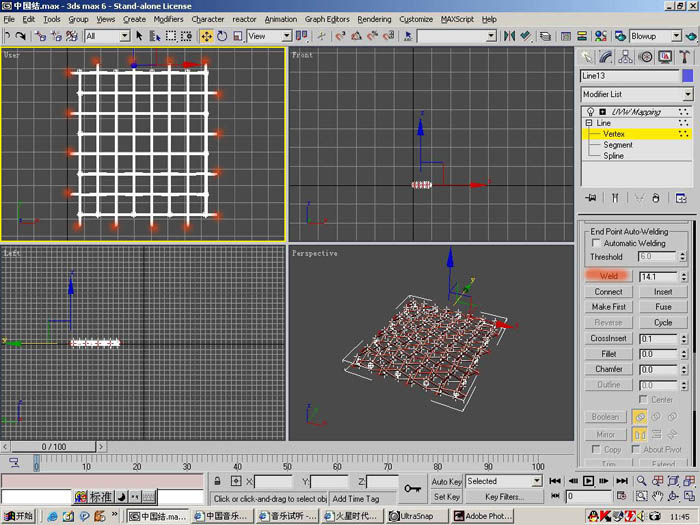Click the Line13 object color swatch
Viewport: 700px width, 525px height.
click(688, 75)
